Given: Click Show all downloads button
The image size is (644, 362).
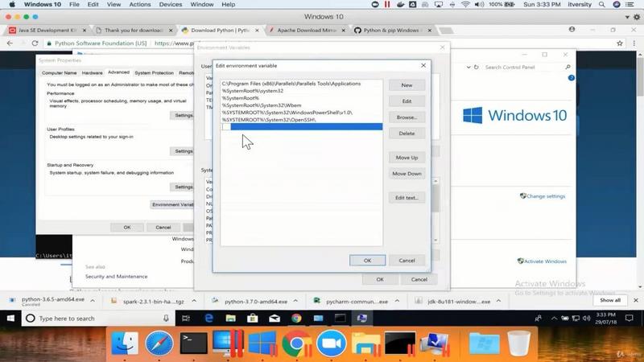Looking at the screenshot, I should (610, 300).
